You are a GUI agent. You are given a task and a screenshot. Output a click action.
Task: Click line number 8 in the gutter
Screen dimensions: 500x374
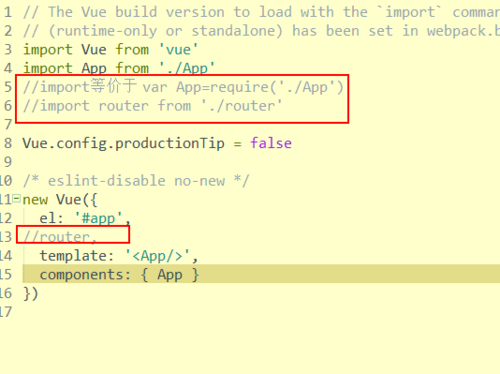pos(8,143)
